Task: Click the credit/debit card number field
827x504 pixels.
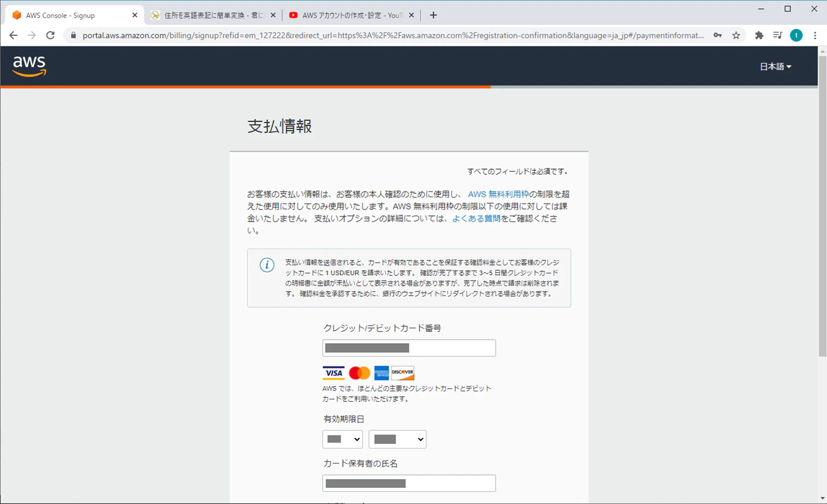Action: pyautogui.click(x=409, y=348)
